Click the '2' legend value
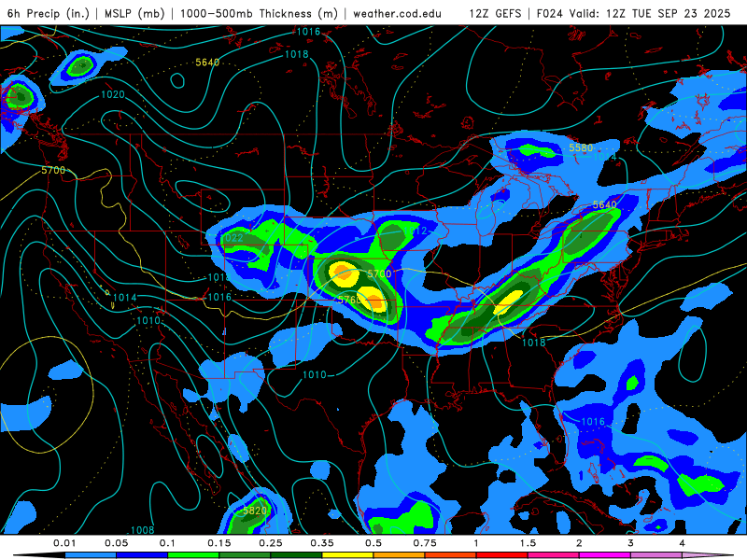This screenshot has width=747, height=560. click(x=579, y=543)
